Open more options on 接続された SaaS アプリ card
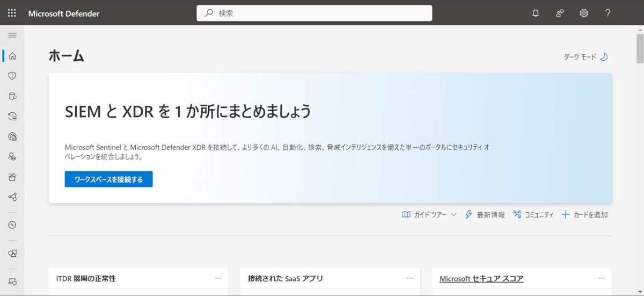Image resolution: width=644 pixels, height=296 pixels. tap(410, 278)
